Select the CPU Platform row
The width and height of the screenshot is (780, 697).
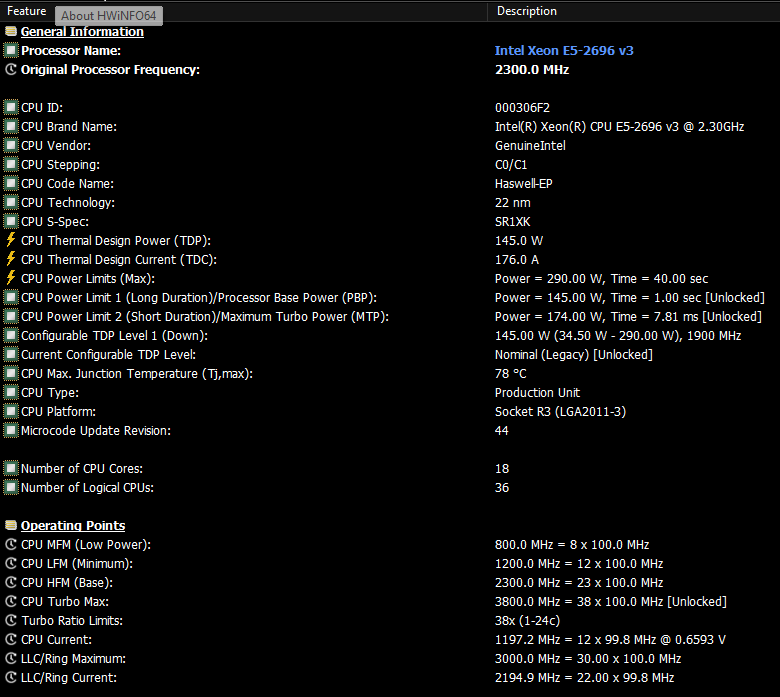[62, 412]
